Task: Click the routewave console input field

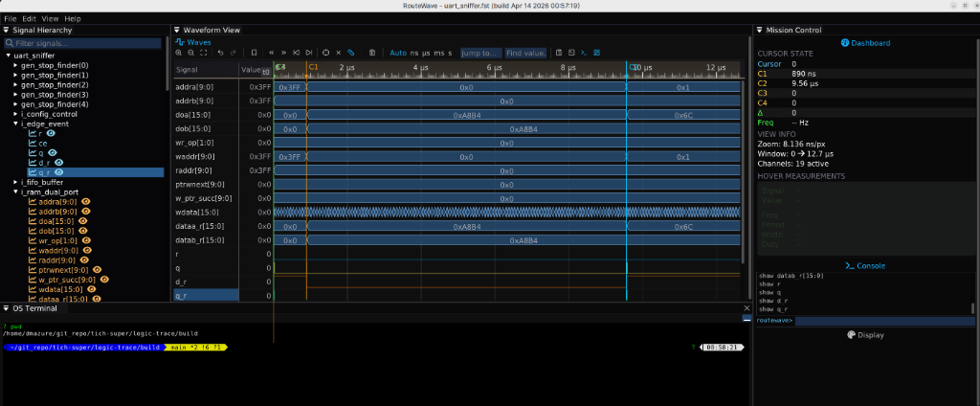Action: click(884, 320)
